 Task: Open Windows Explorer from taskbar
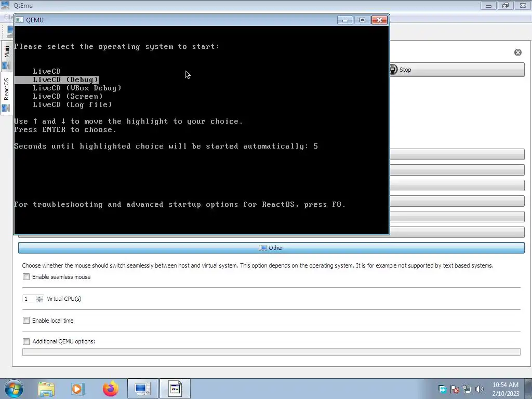46,389
